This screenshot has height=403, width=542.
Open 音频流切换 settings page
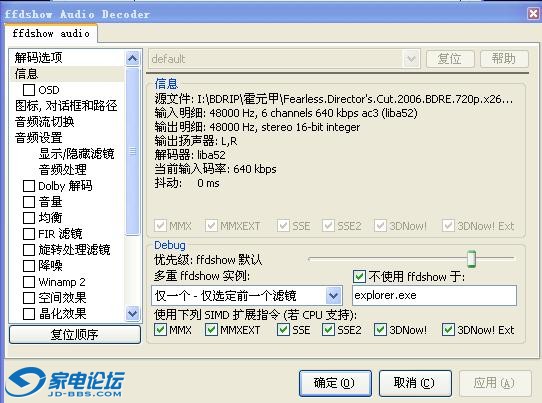pos(45,122)
